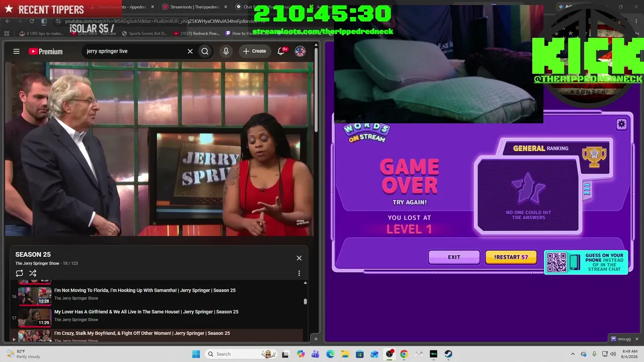Image resolution: width=644 pixels, height=362 pixels.
Task: Open Words on Stream settings gear
Action: point(621,124)
